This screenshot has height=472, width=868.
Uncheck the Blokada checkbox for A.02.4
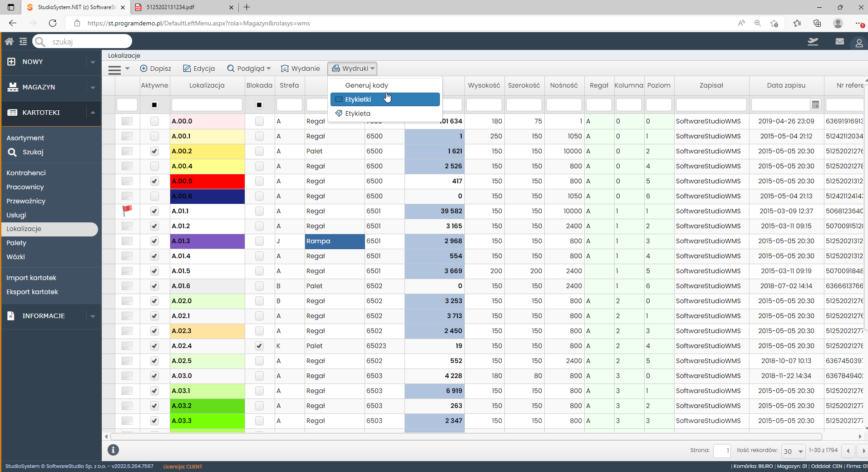(x=259, y=346)
